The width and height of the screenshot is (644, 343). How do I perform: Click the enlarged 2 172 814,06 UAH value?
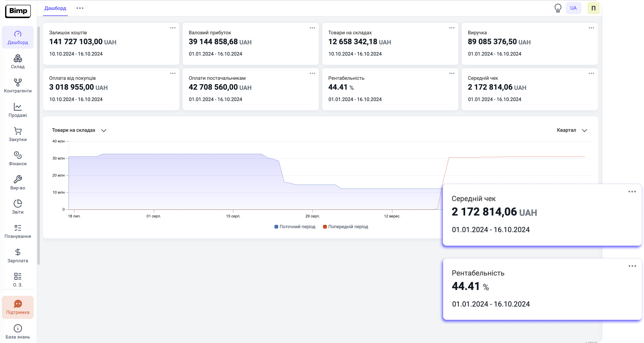[x=494, y=212]
